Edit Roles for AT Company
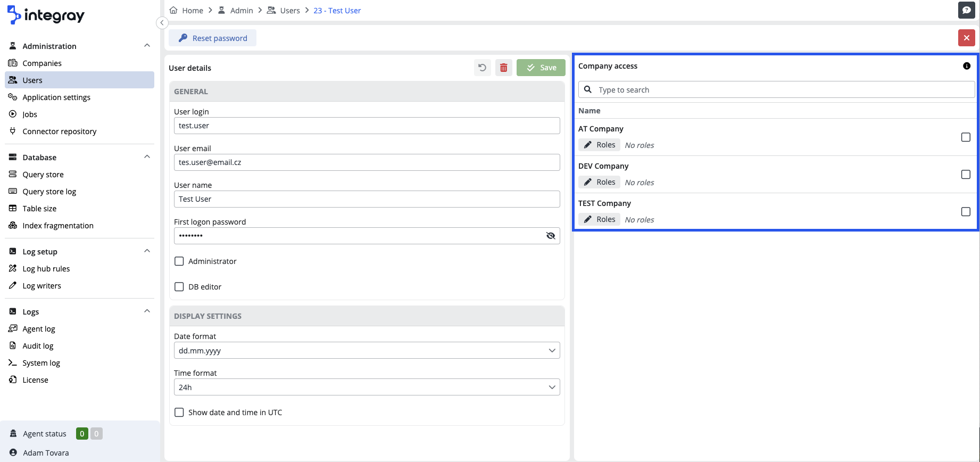The image size is (980, 462). point(599,145)
